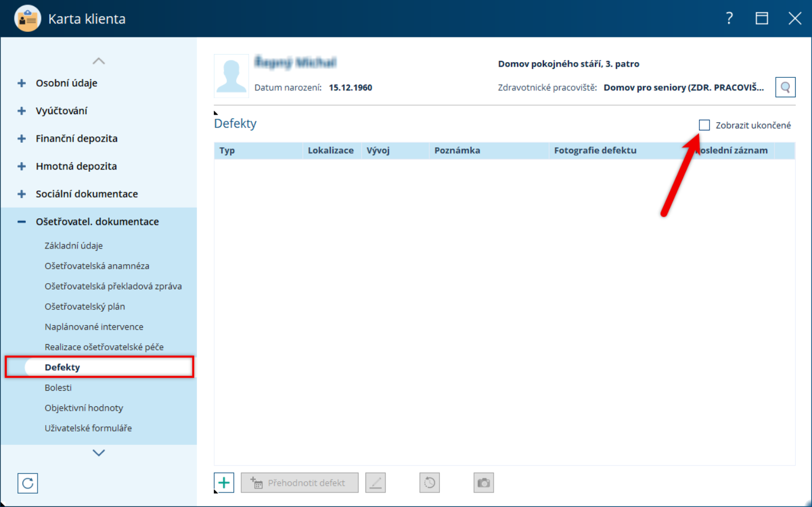
Task: Select the Defekty menu item
Action: point(100,367)
